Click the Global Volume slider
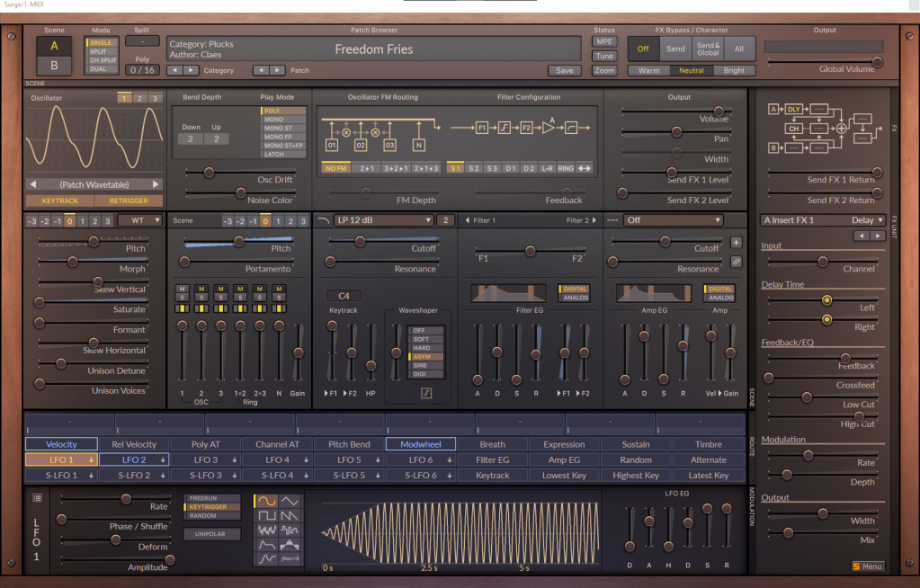The width and height of the screenshot is (920, 588). click(x=877, y=61)
